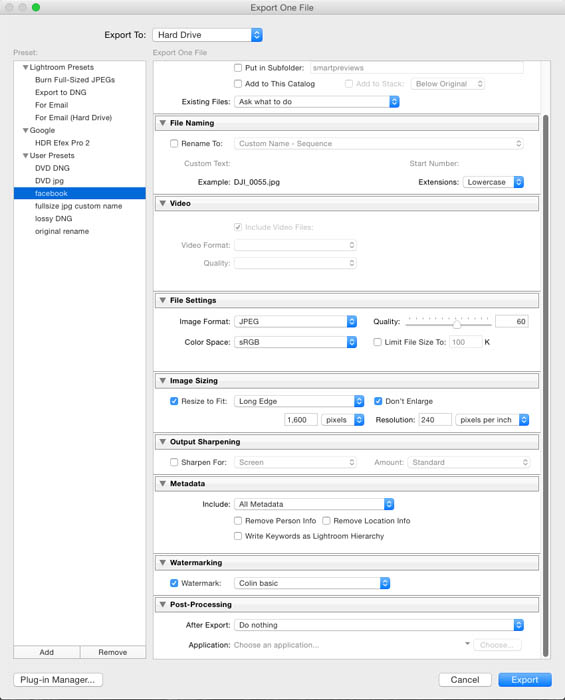
Task: Open the Extensions Lowercase dropdown
Action: pos(493,182)
